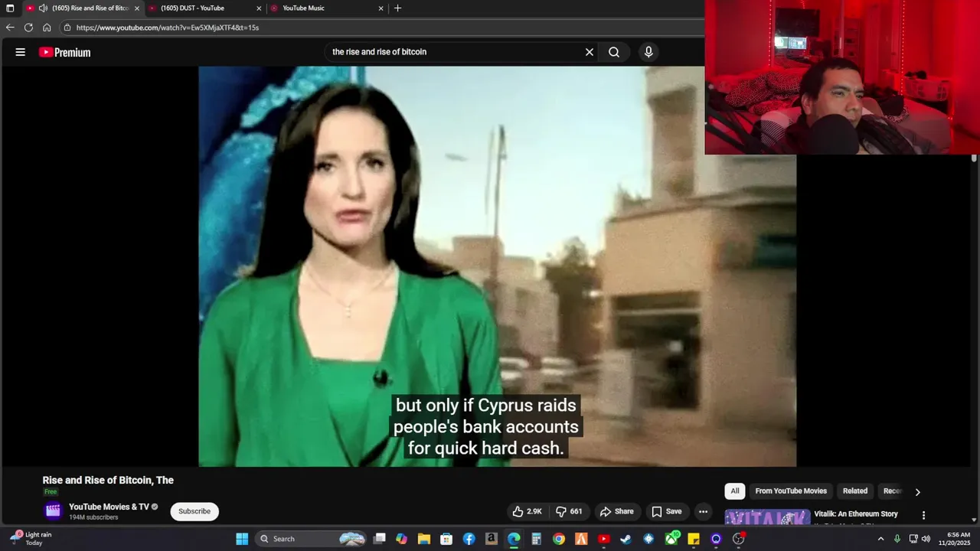Screen dimensions: 980x551
Task: Open Windows taskbar Search box
Action: pyautogui.click(x=312, y=539)
